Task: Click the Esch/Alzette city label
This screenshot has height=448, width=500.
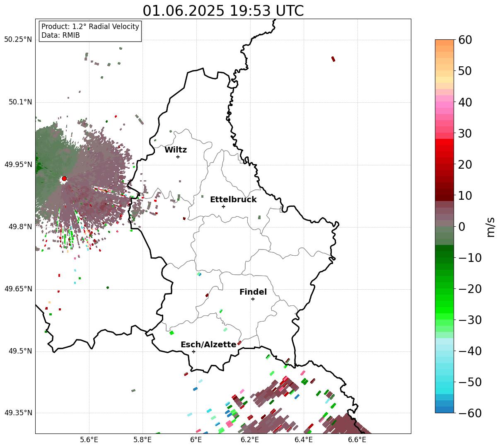Action: pyautogui.click(x=208, y=345)
